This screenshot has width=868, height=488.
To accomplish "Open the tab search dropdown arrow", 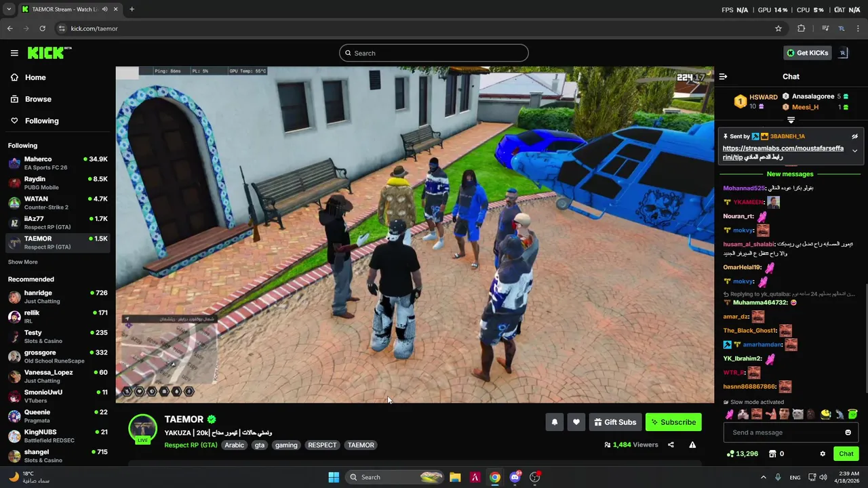I will tap(9, 9).
